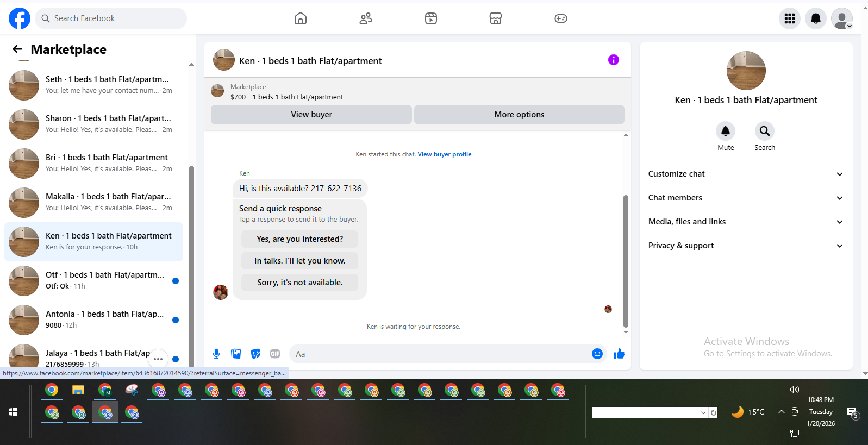Expand Media, files and links section
Screen dimensions: 868x445
tap(746, 222)
